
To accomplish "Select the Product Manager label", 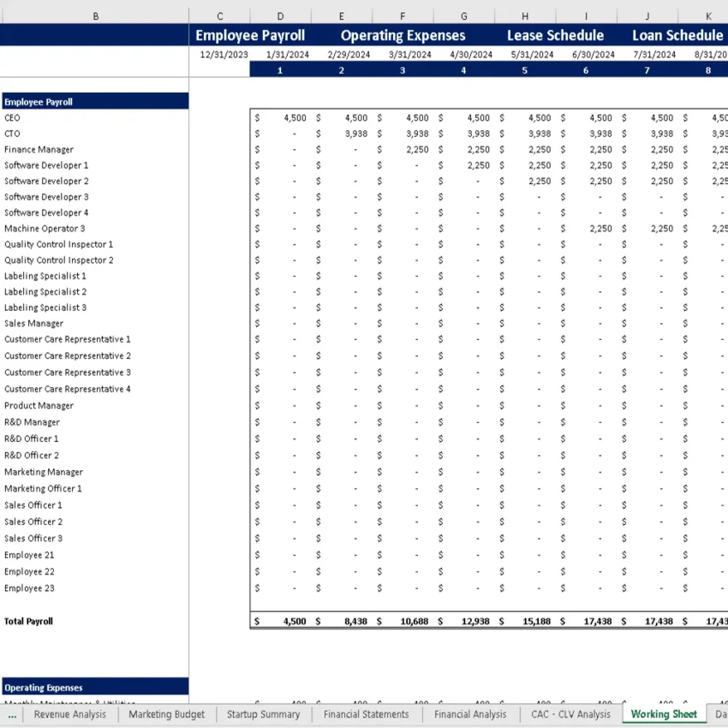I will click(39, 405).
